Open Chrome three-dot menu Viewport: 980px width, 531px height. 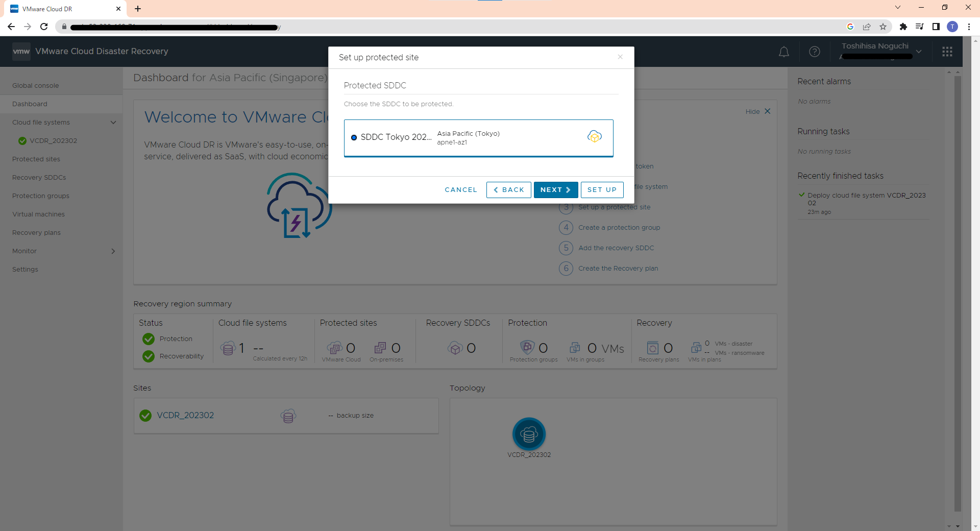point(969,27)
